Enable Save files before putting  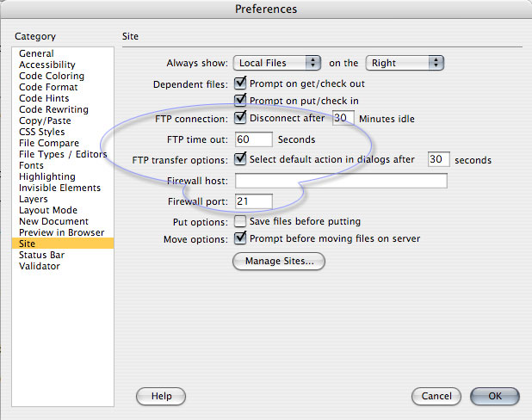coord(240,221)
